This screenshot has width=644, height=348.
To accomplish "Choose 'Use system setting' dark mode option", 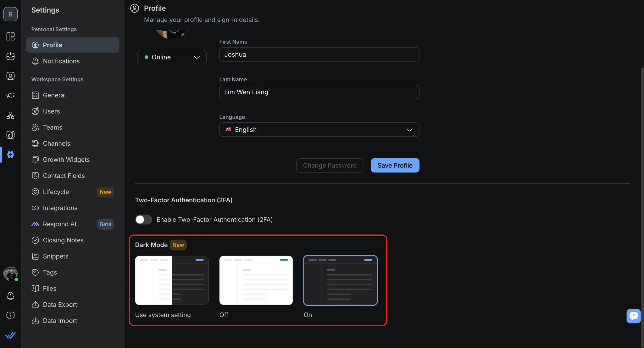I will pos(172,280).
